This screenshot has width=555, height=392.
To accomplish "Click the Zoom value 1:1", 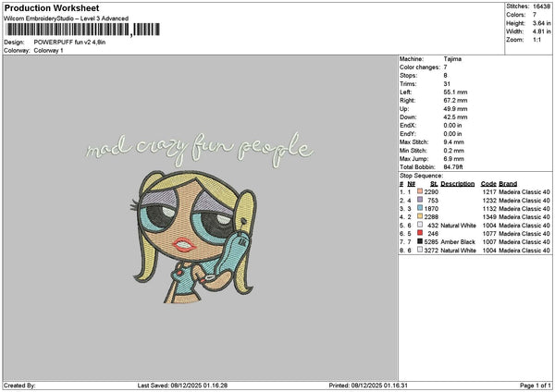I will [x=536, y=40].
